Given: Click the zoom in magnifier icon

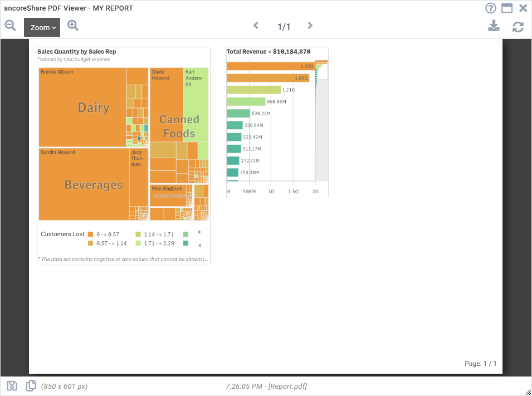Looking at the screenshot, I should tap(73, 26).
